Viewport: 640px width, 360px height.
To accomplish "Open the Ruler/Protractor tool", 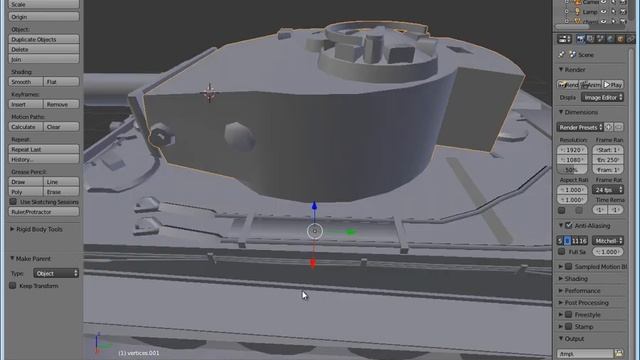I will pos(44,212).
